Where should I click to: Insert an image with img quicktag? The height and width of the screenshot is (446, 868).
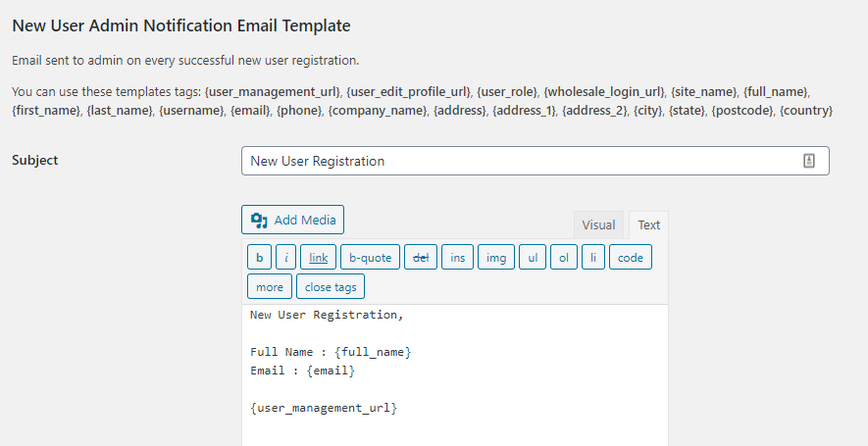click(496, 258)
